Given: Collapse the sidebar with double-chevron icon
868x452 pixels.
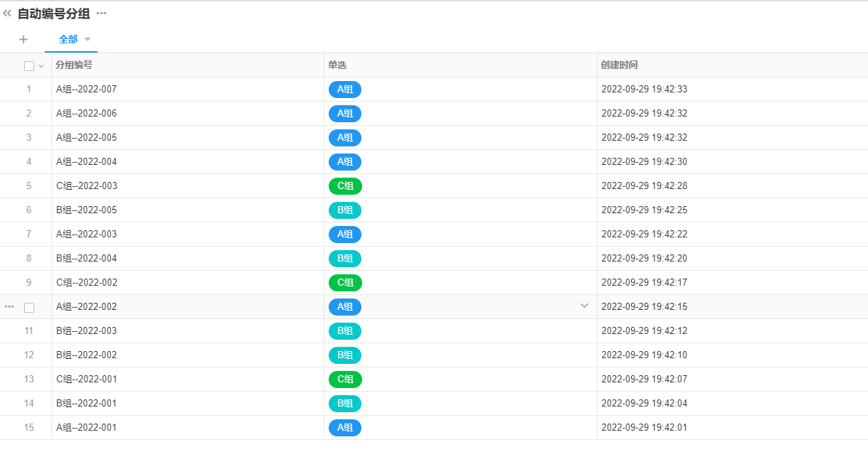Looking at the screenshot, I should [7, 14].
